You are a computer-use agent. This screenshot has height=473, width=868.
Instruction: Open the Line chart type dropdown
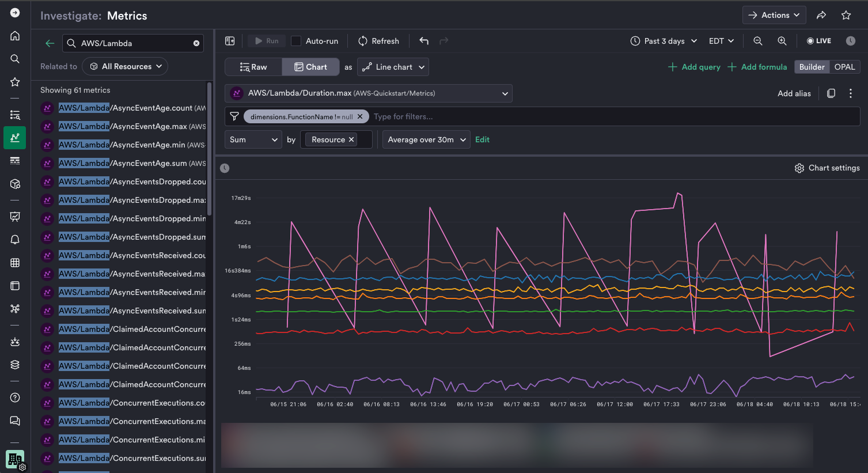tap(393, 67)
